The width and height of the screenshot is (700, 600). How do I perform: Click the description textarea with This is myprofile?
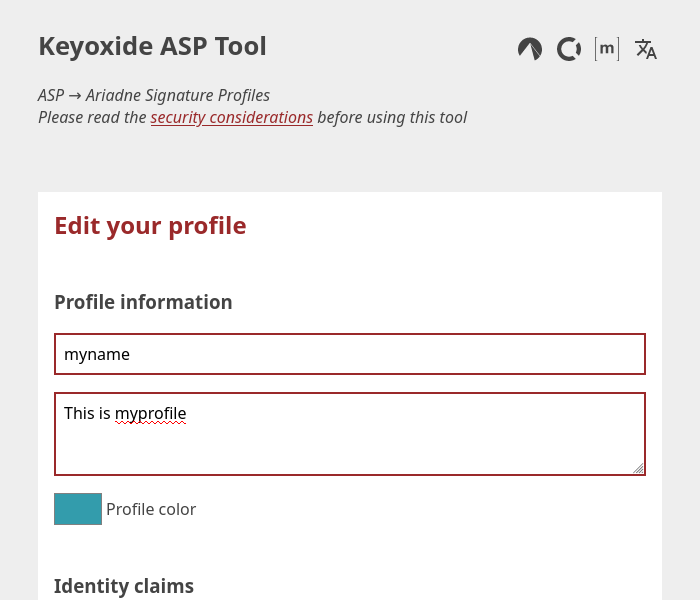tap(350, 434)
